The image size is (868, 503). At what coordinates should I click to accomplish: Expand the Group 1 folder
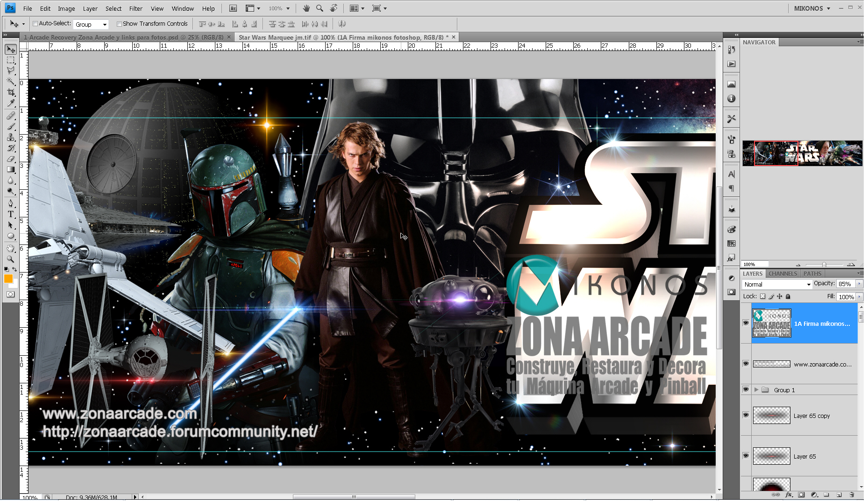click(756, 390)
